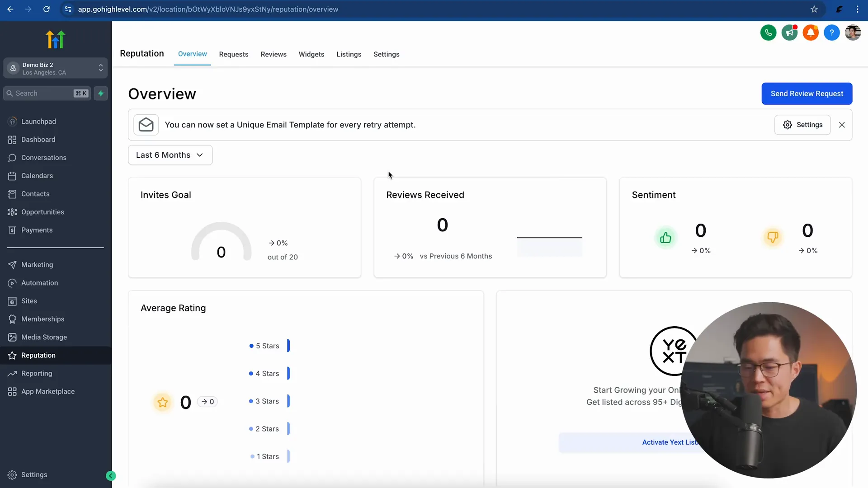Open the megaphone announcements icon

789,33
